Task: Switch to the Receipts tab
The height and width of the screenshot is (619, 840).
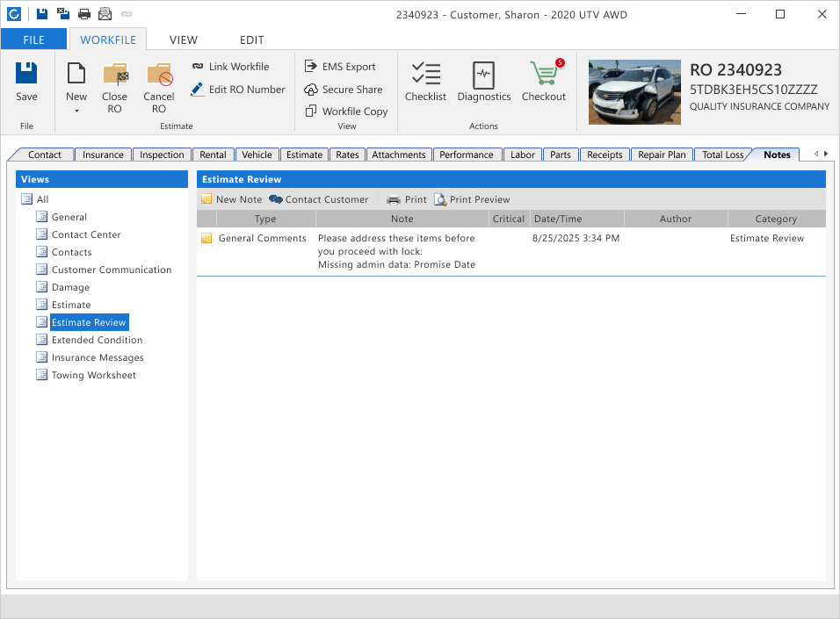Action: click(x=605, y=155)
